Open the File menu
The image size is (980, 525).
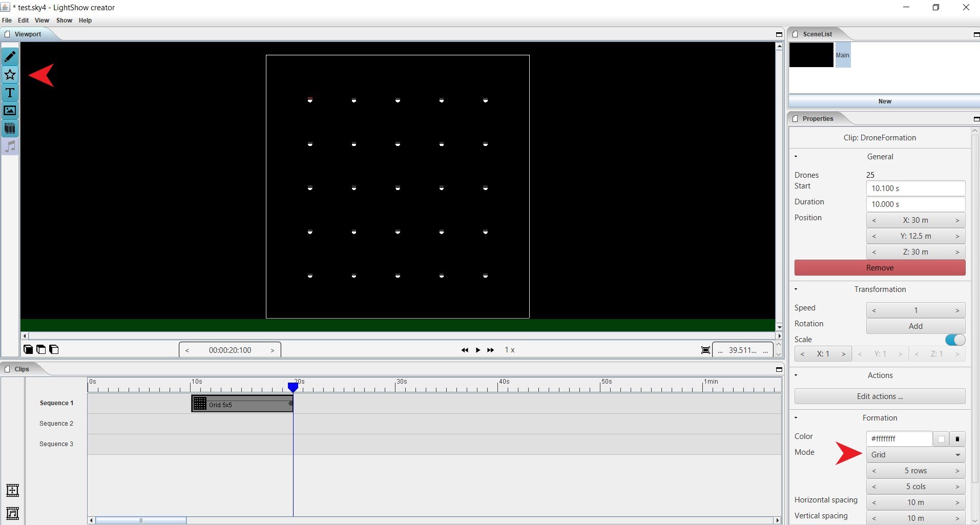pyautogui.click(x=7, y=20)
